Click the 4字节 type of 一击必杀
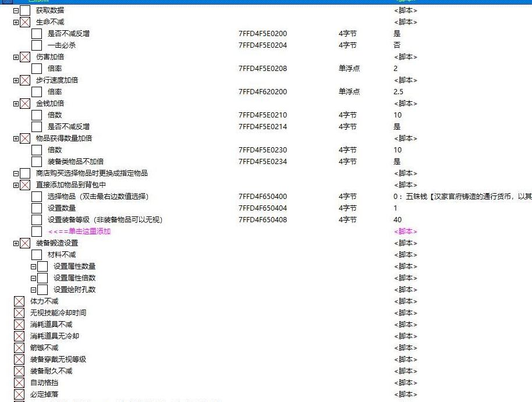Viewport: 532px width, 402px height. tap(347, 45)
